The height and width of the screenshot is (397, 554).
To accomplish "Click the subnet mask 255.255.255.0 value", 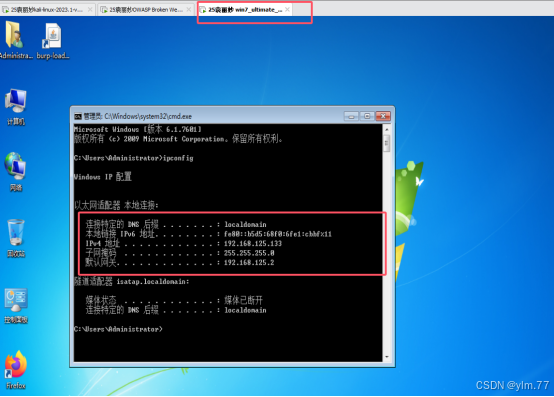I will click(249, 253).
